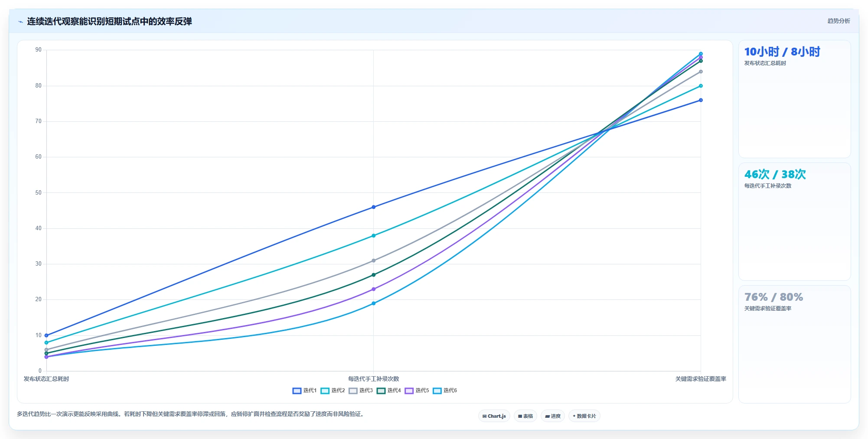Open the 76% / 80% stat card
Image resolution: width=868 pixels, height=439 pixels.
[x=794, y=345]
